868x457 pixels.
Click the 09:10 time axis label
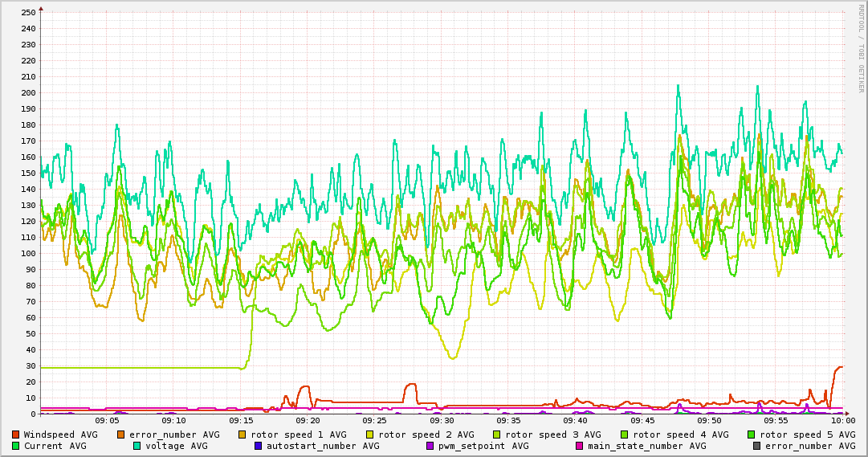(174, 421)
